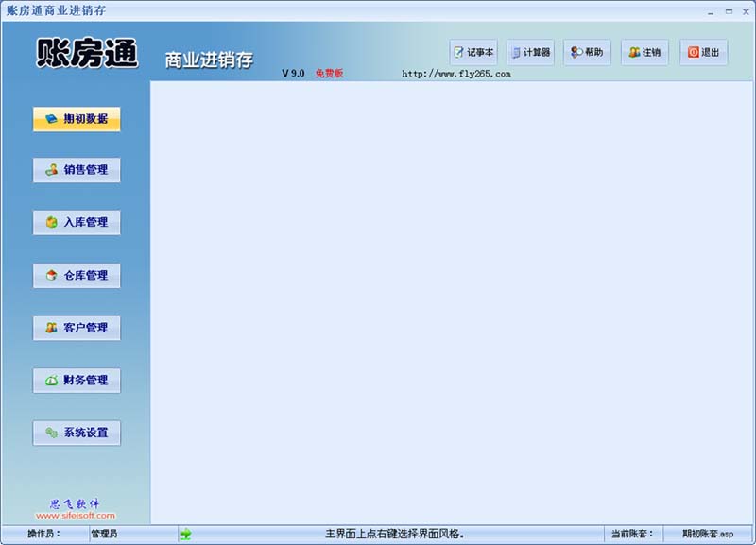Screen dimensions: 756x545
Task: Click the status hint 主界面上点右键选择界面风格
Action: 394,534
